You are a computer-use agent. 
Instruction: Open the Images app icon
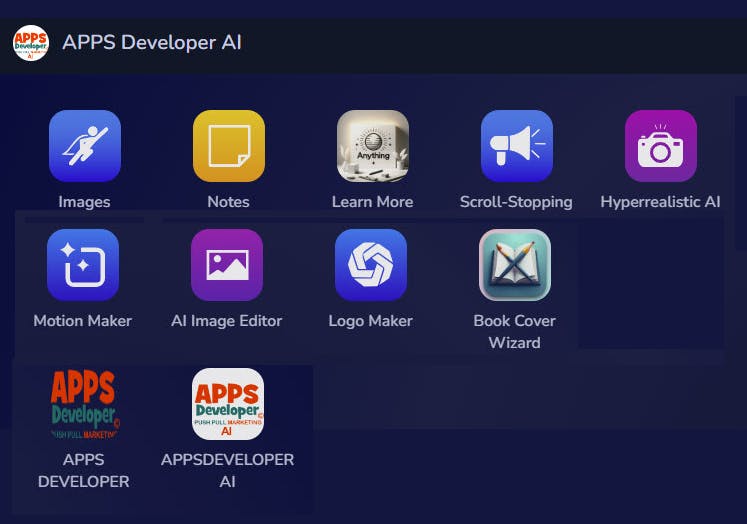[x=85, y=146]
